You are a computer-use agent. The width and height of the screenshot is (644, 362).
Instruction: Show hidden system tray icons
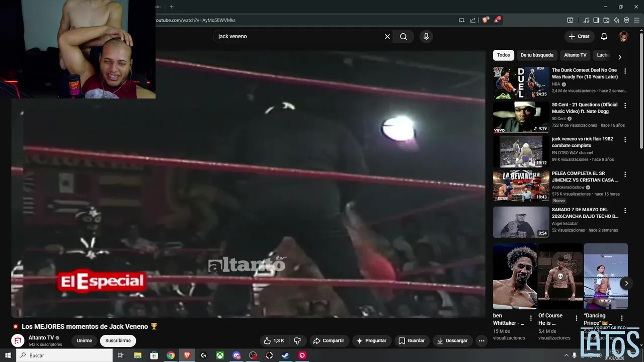point(567,355)
